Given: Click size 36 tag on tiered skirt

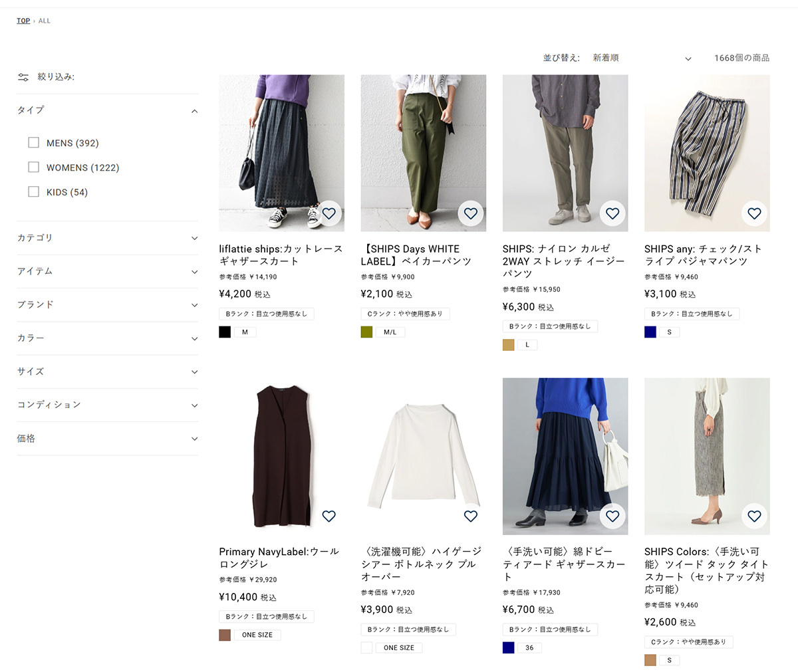Looking at the screenshot, I should [529, 647].
